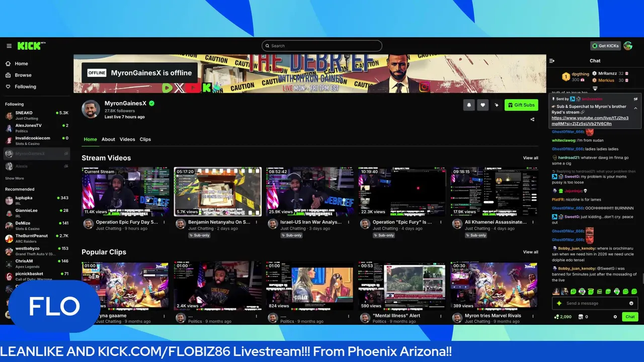Click the Gift Subs button
Screen dimensions: 644x362
pyautogui.click(x=521, y=105)
